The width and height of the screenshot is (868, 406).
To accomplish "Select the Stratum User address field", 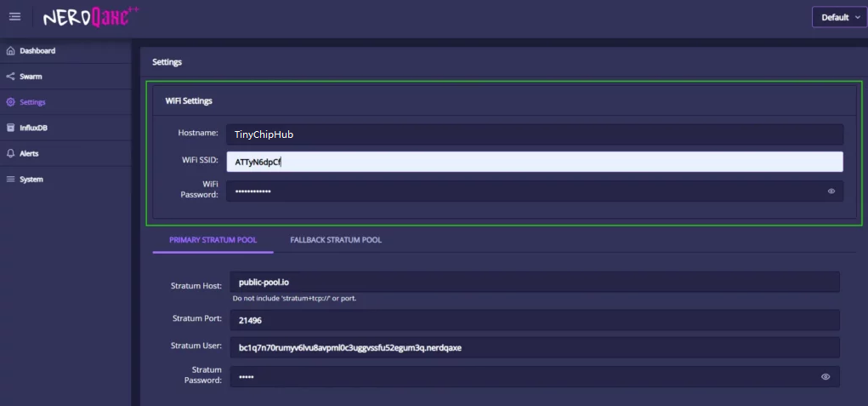I will [534, 347].
